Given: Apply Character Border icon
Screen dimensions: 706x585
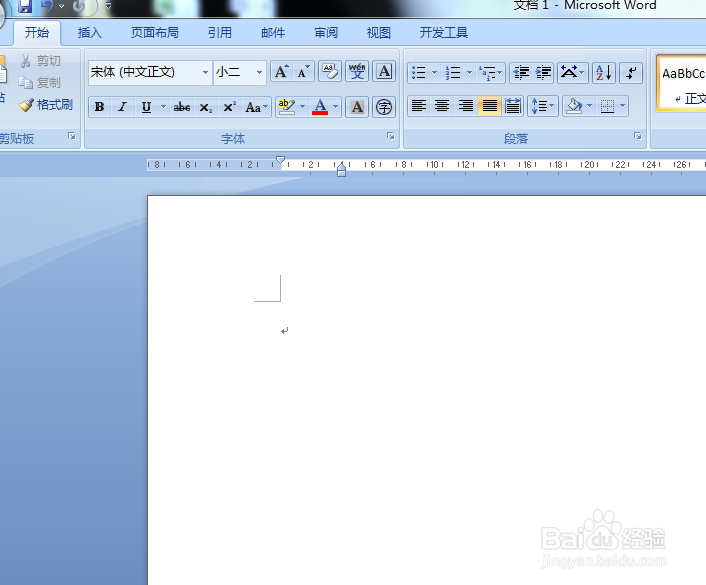Looking at the screenshot, I should [384, 72].
